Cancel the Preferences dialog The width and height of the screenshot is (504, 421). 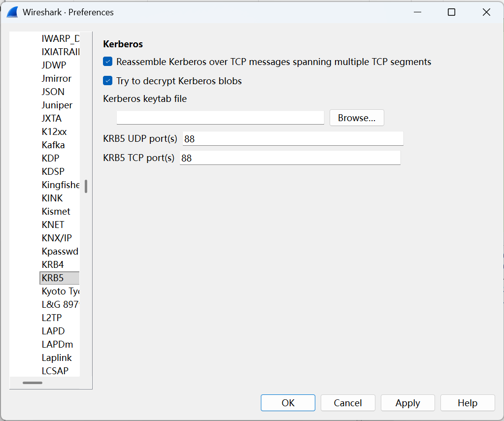pyautogui.click(x=348, y=403)
